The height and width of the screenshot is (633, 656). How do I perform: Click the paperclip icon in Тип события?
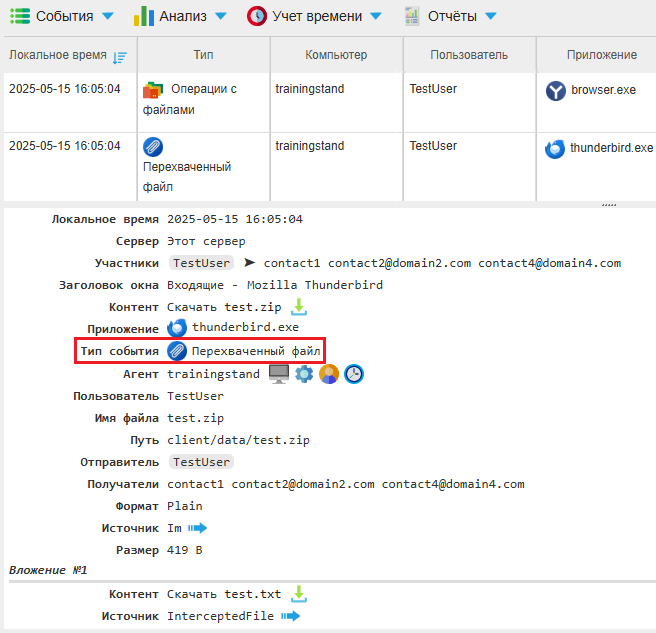tap(177, 351)
